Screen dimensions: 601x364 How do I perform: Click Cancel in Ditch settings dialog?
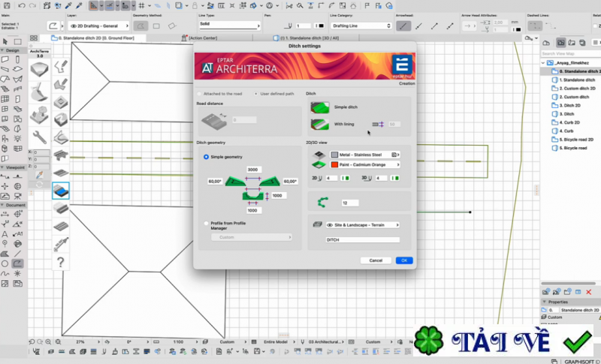(x=376, y=260)
